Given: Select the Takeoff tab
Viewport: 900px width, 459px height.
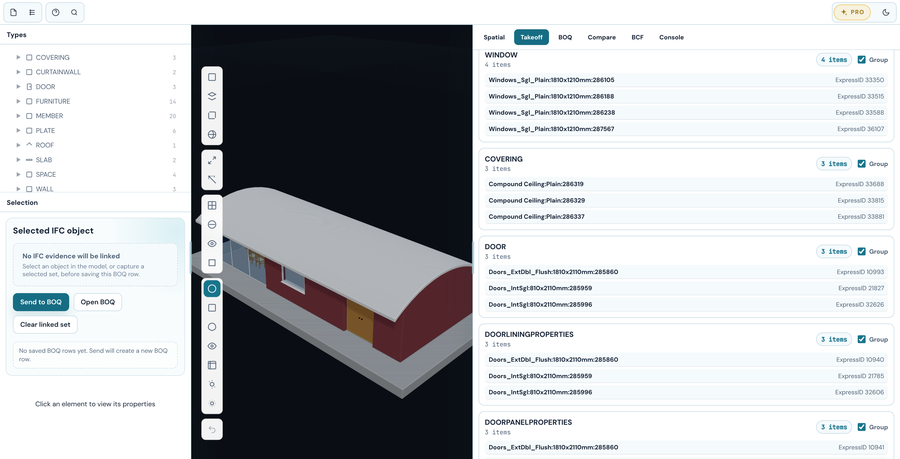Looking at the screenshot, I should 532,37.
